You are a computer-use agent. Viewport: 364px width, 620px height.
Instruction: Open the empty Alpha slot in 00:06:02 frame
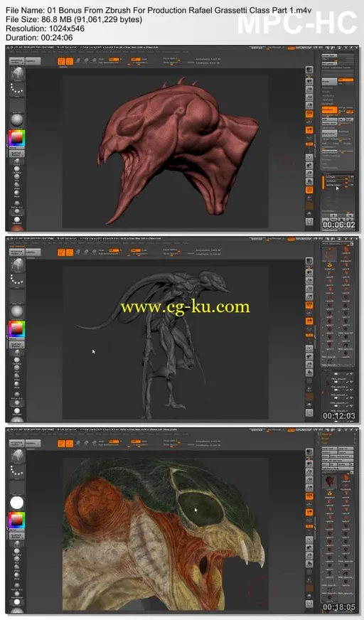(17, 105)
